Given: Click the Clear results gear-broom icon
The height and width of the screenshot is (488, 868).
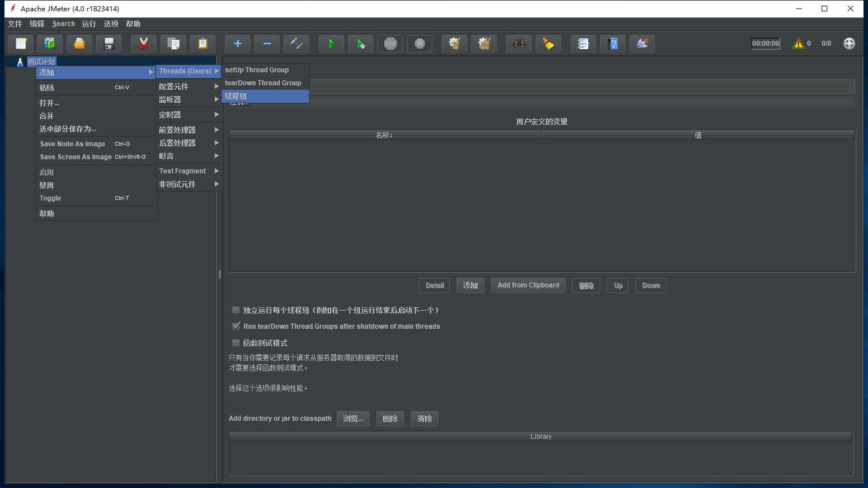Looking at the screenshot, I should pyautogui.click(x=455, y=43).
